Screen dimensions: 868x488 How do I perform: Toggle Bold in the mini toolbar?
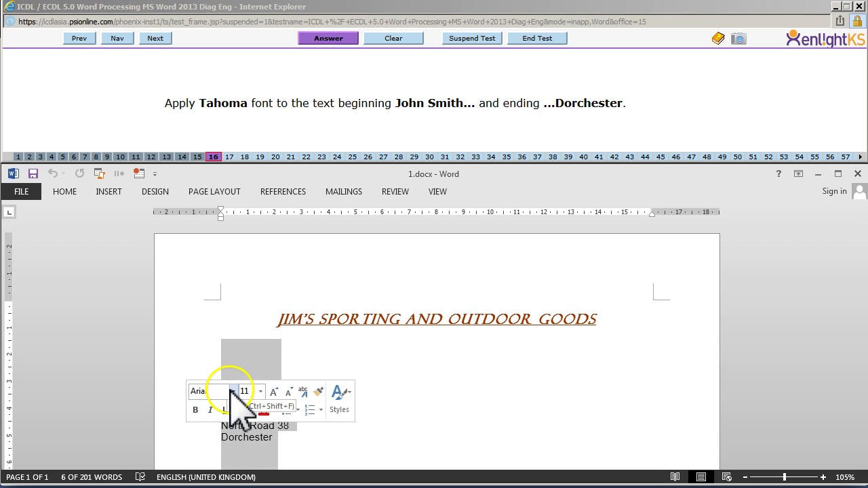tap(195, 409)
